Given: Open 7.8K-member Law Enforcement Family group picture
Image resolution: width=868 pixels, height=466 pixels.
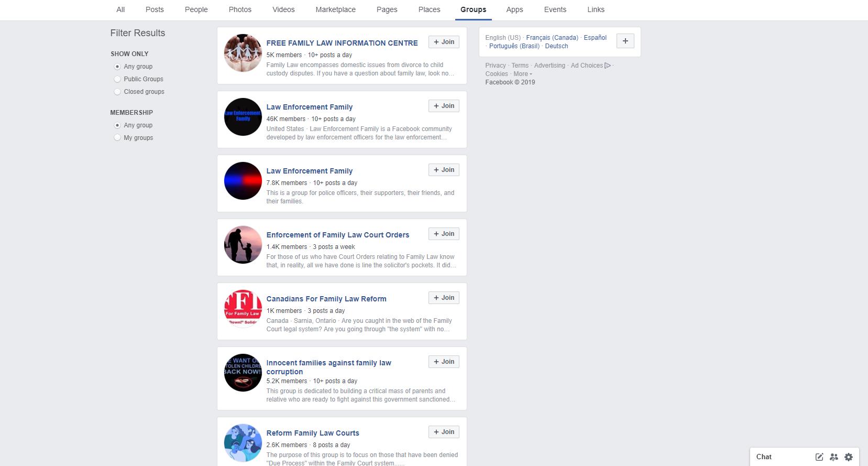Looking at the screenshot, I should [x=243, y=181].
